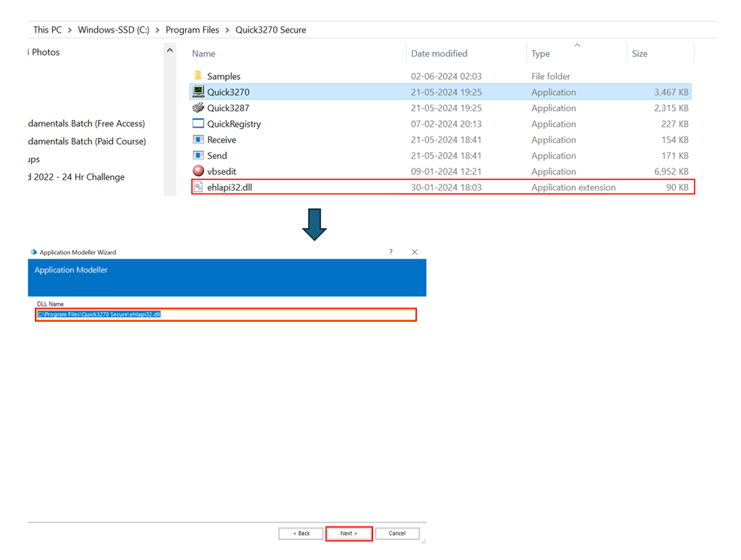This screenshot has height=560, width=741.
Task: Expand the Windows-SSD (C:) breadcrumb chevron
Action: click(x=157, y=30)
